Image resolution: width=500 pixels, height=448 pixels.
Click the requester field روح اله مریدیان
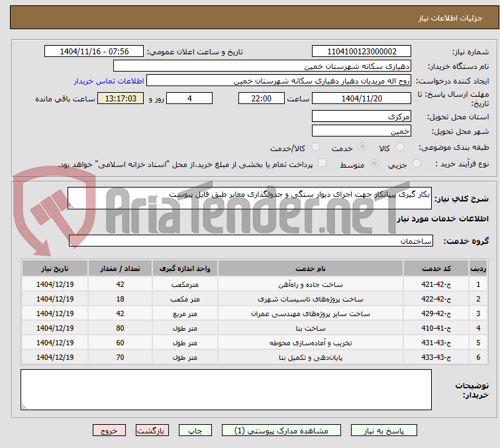[279, 81]
